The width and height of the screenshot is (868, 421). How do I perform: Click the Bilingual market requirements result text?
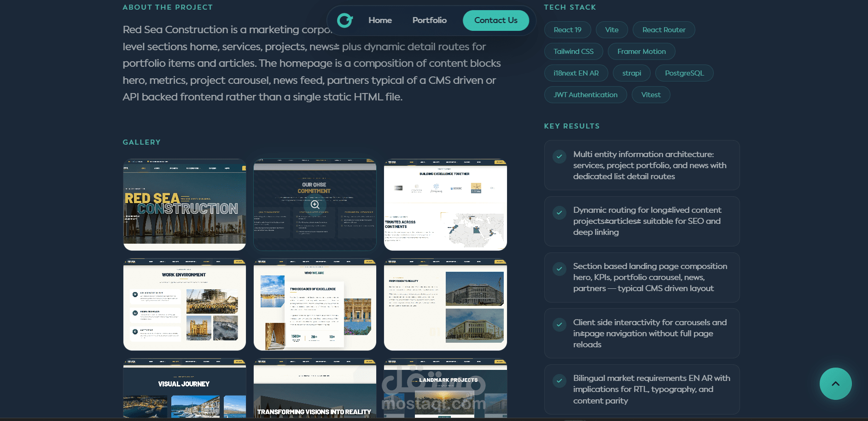(652, 389)
